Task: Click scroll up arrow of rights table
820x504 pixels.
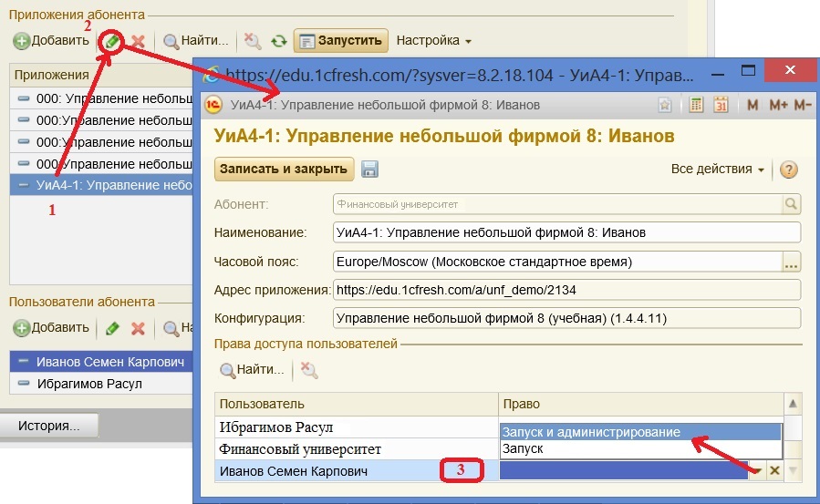Action: [x=793, y=404]
